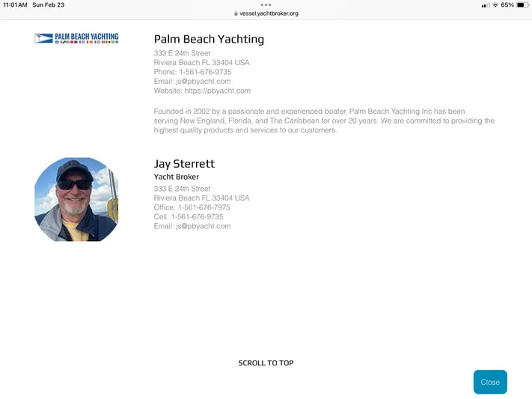Image resolution: width=532 pixels, height=399 pixels.
Task: Click Jay Sterrett's profile photo
Action: [x=76, y=199]
